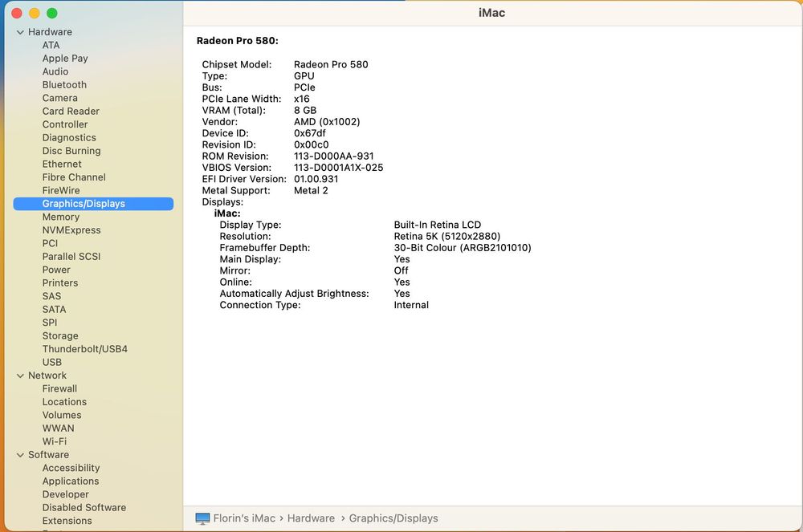Viewport: 803px width, 532px height.
Task: Click the green zoom window button
Action: (52, 14)
